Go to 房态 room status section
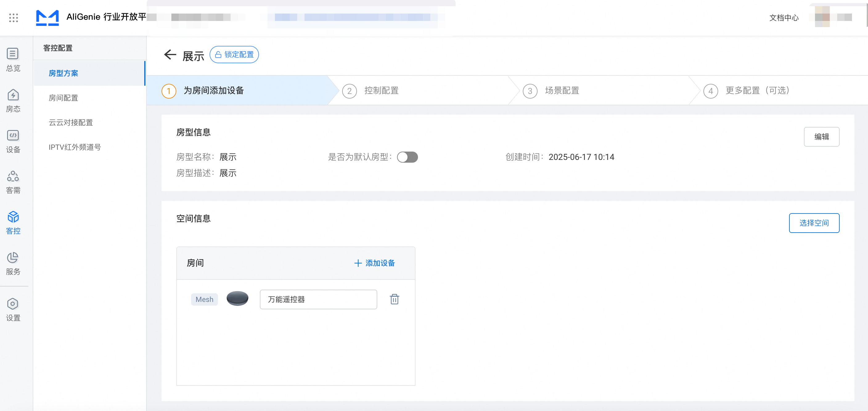The height and width of the screenshot is (411, 868). [x=13, y=100]
